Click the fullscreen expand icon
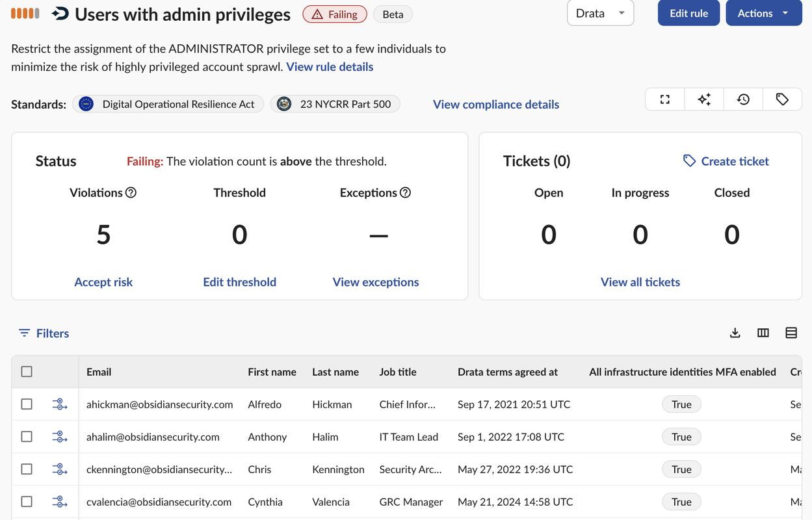The height and width of the screenshot is (520, 812). click(x=664, y=99)
